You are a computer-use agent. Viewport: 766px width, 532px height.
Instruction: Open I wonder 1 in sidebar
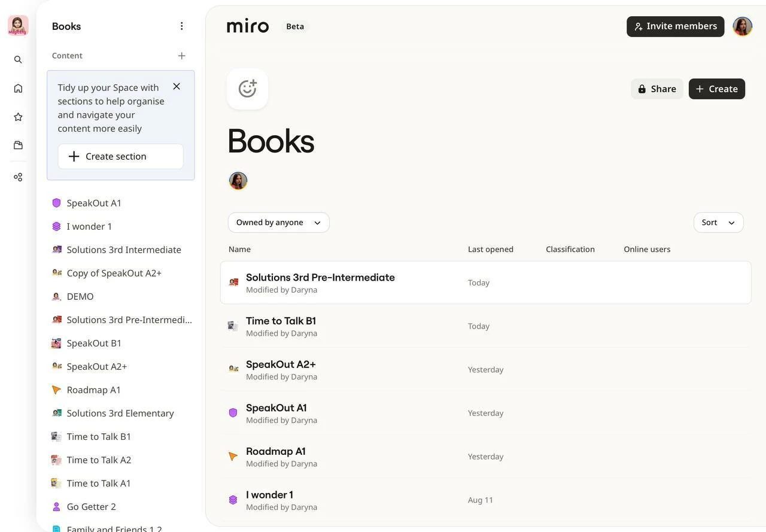point(121,226)
